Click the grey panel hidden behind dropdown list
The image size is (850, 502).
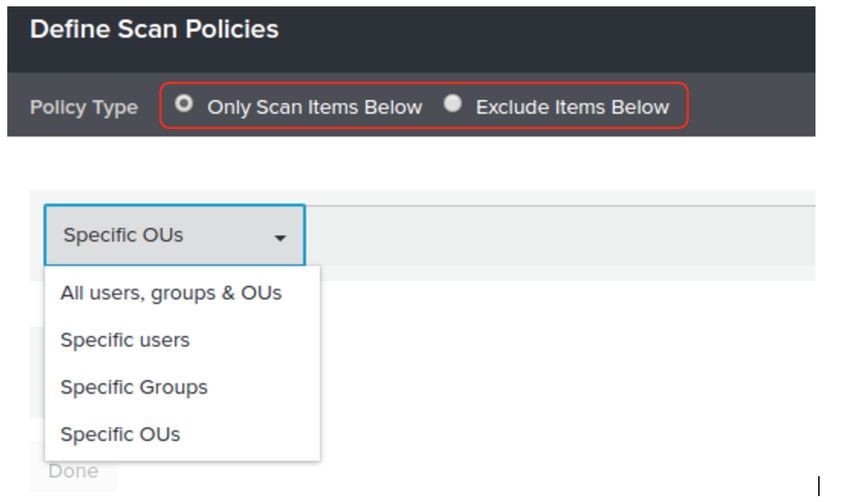(37, 372)
